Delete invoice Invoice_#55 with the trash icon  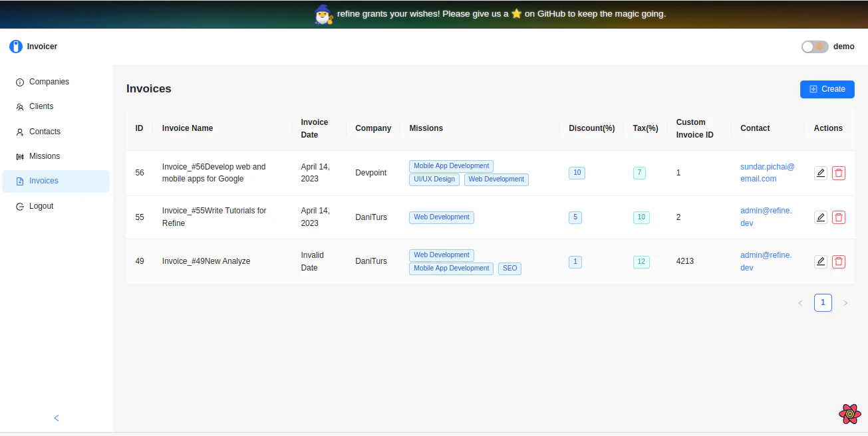[839, 217]
